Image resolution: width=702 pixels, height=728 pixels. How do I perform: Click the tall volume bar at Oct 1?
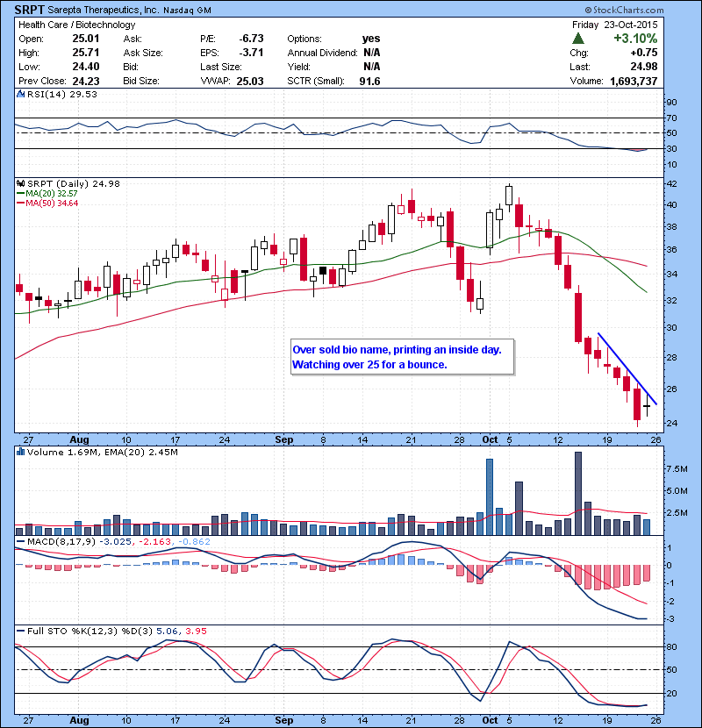point(490,496)
